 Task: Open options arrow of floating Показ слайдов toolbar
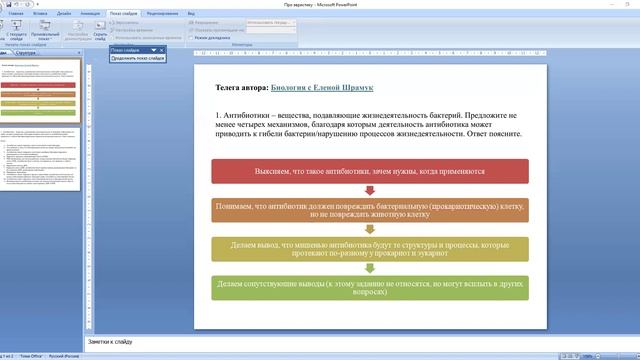154,50
